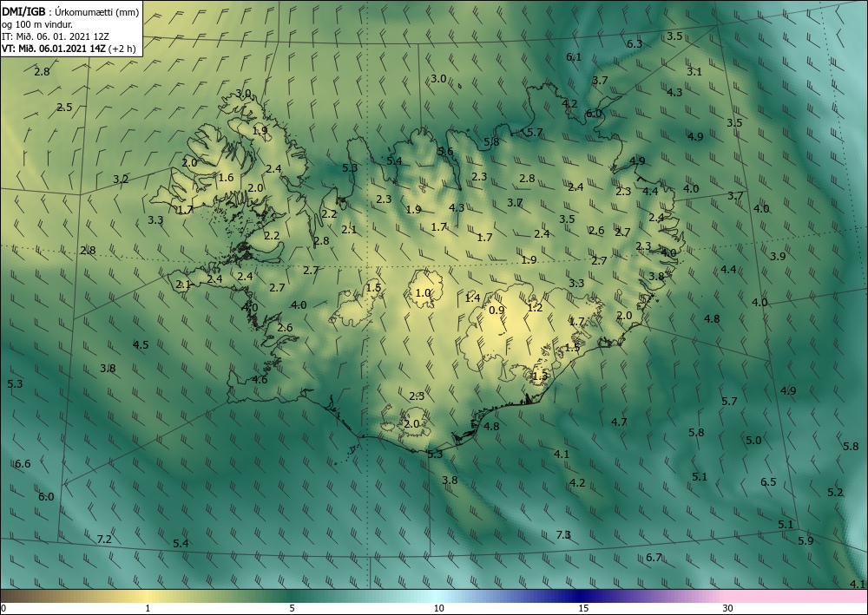This screenshot has width=868, height=615.
Task: Click the 0.9 value on the glacier
Action: click(x=496, y=311)
